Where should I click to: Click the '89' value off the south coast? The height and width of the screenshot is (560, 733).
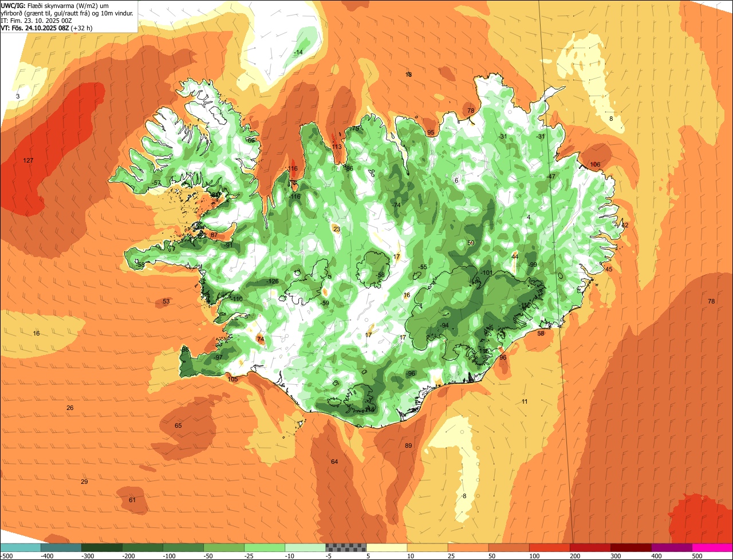408,445
